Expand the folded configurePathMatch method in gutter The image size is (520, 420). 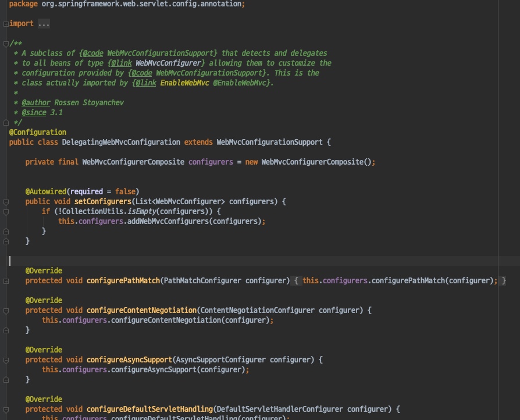coord(6,281)
